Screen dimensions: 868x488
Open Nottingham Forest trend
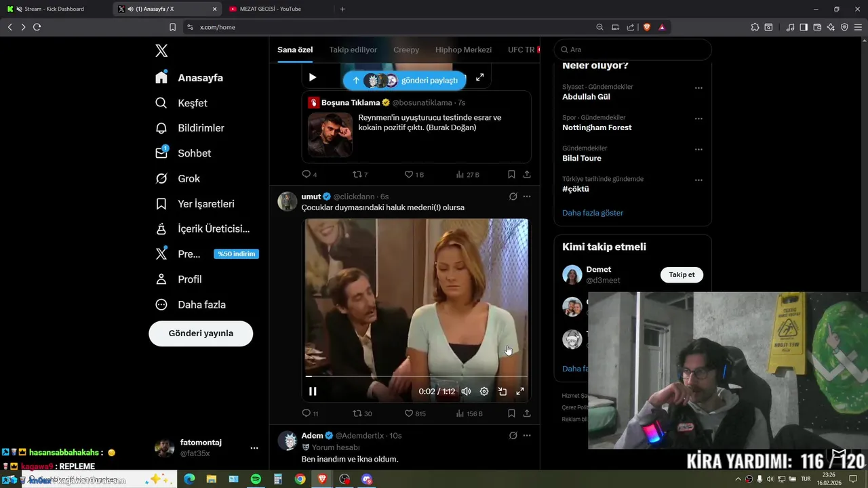coord(597,127)
